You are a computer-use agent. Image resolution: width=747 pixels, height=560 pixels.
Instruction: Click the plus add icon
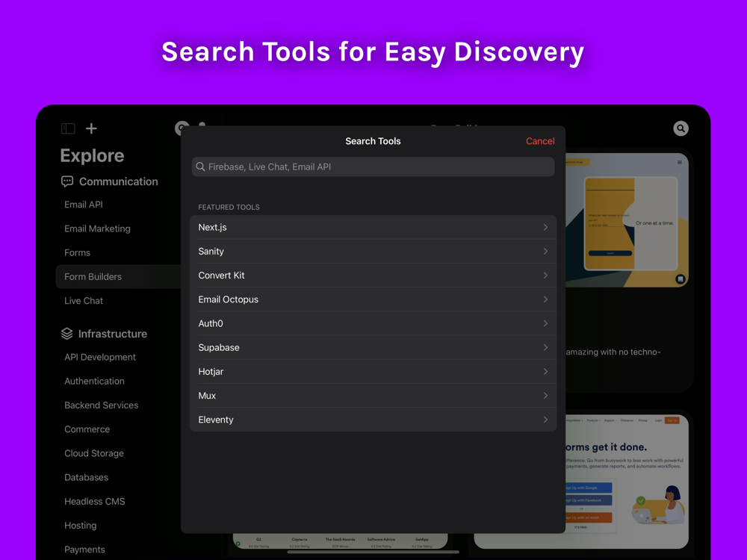pyautogui.click(x=91, y=128)
